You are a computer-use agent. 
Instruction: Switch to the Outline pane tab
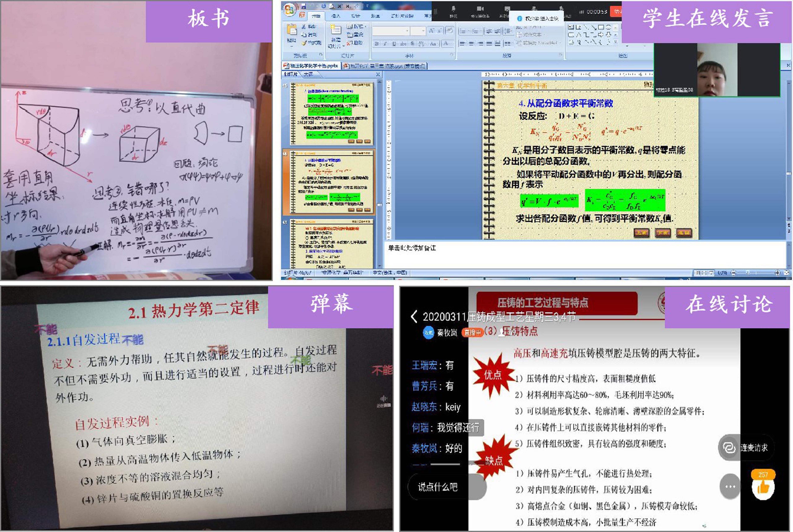[308, 74]
